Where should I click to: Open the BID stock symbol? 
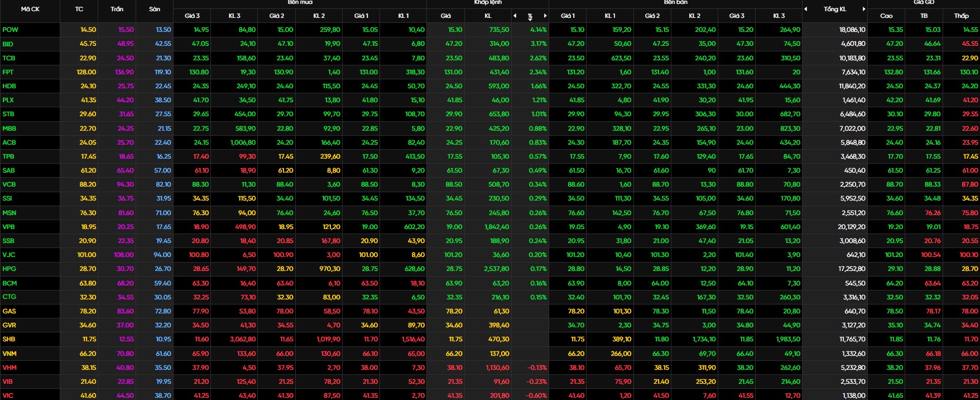[x=8, y=44]
